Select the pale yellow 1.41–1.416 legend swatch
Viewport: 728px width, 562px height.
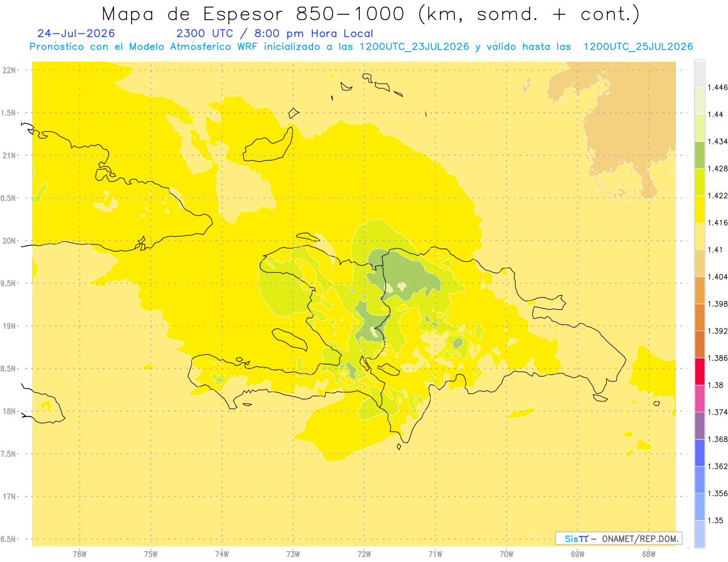tap(699, 236)
